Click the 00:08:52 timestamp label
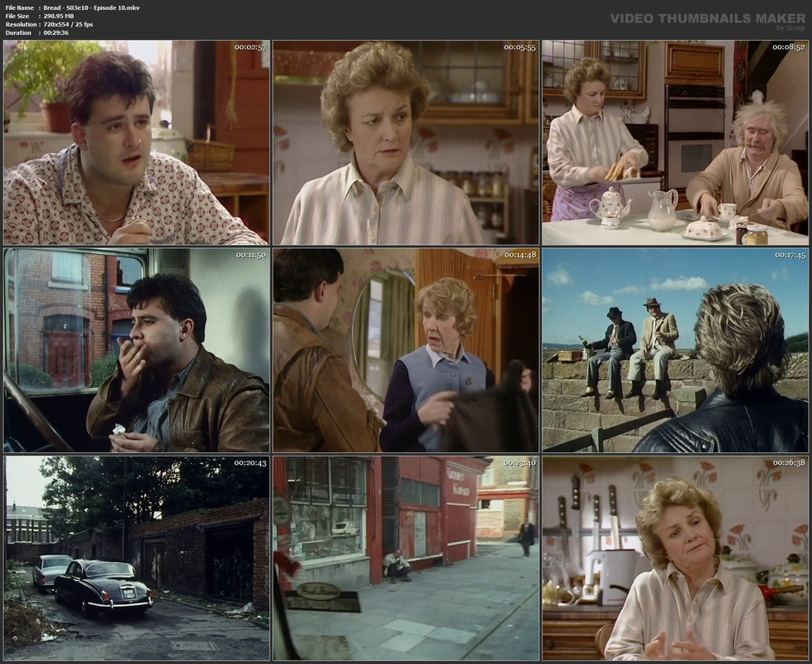 click(x=790, y=47)
